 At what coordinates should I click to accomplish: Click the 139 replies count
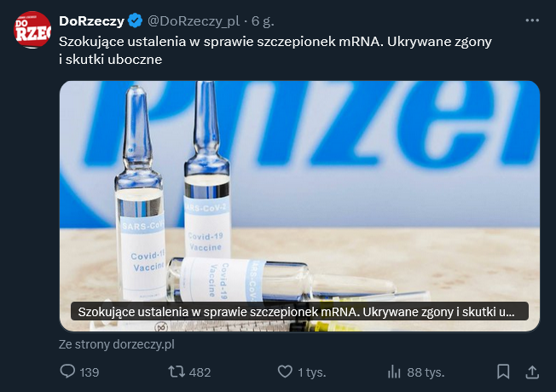[90, 372]
